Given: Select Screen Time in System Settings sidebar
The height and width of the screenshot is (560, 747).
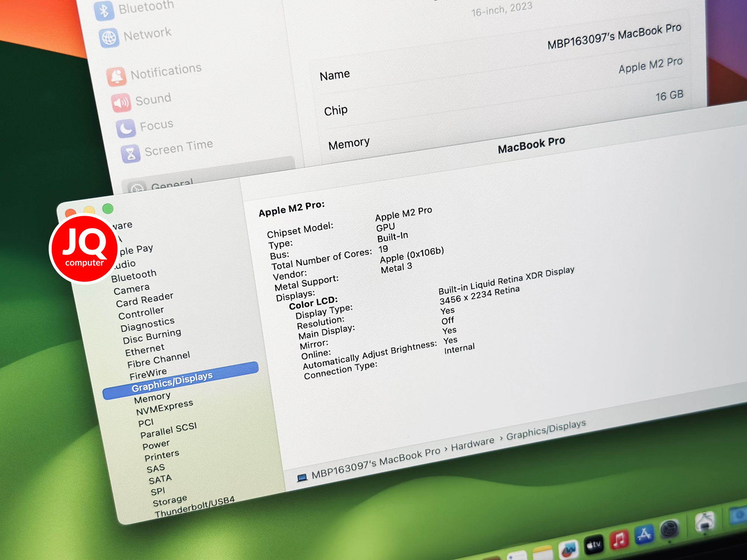Looking at the screenshot, I should coord(179,148).
